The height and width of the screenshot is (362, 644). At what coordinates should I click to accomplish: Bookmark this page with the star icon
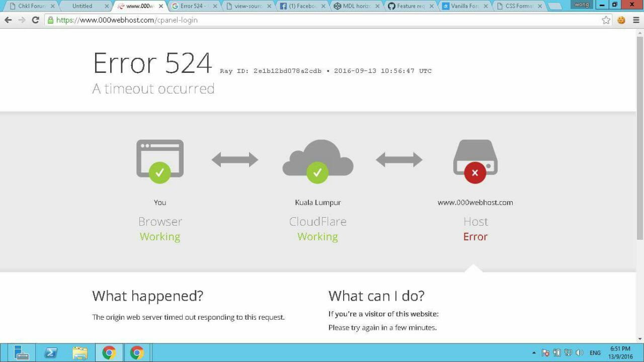[606, 20]
